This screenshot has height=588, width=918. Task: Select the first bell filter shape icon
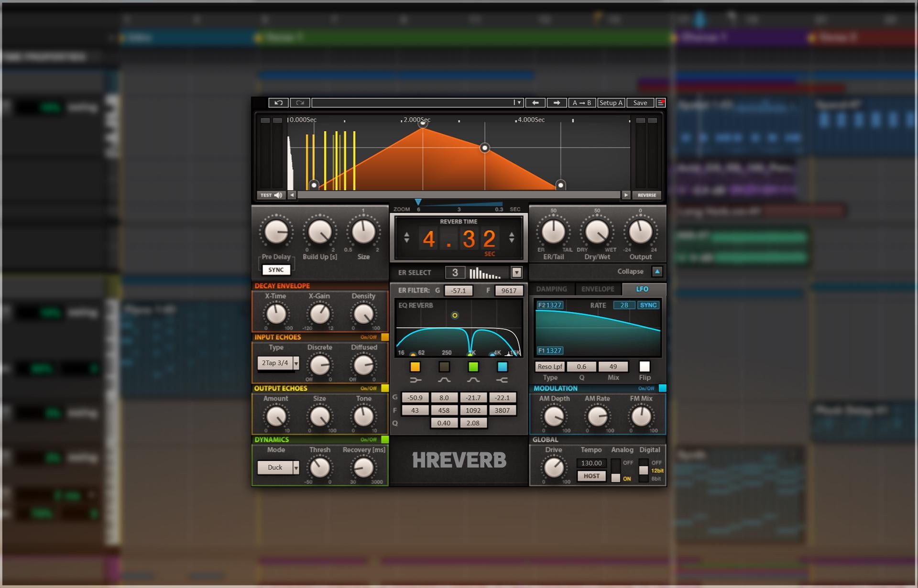pyautogui.click(x=444, y=380)
